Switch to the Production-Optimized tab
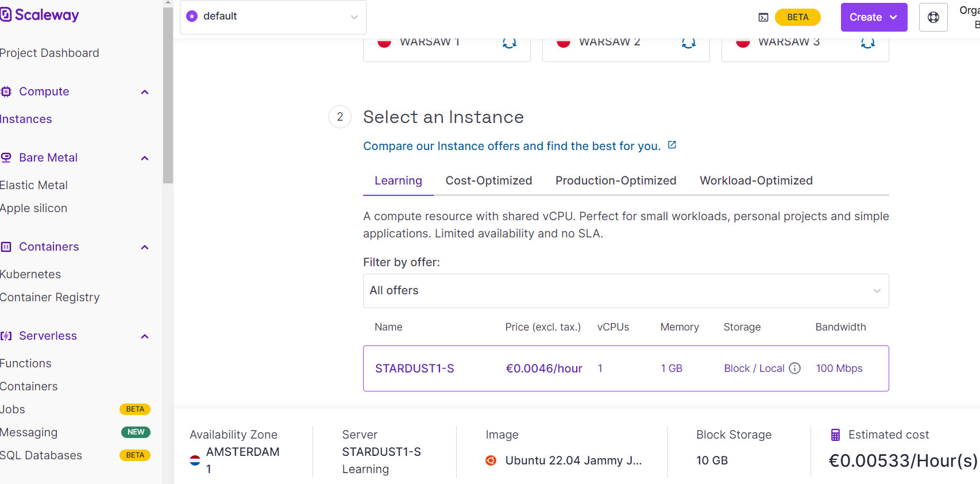 point(616,180)
